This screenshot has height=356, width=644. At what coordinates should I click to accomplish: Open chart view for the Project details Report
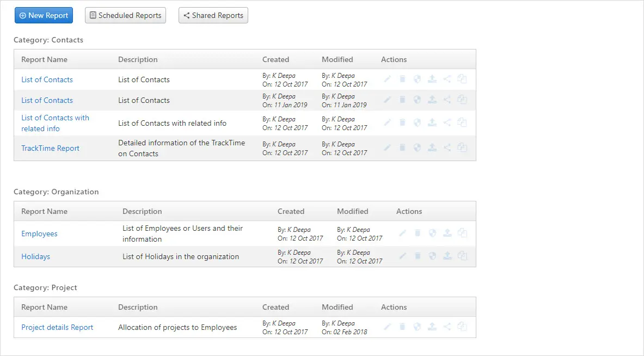[418, 327]
